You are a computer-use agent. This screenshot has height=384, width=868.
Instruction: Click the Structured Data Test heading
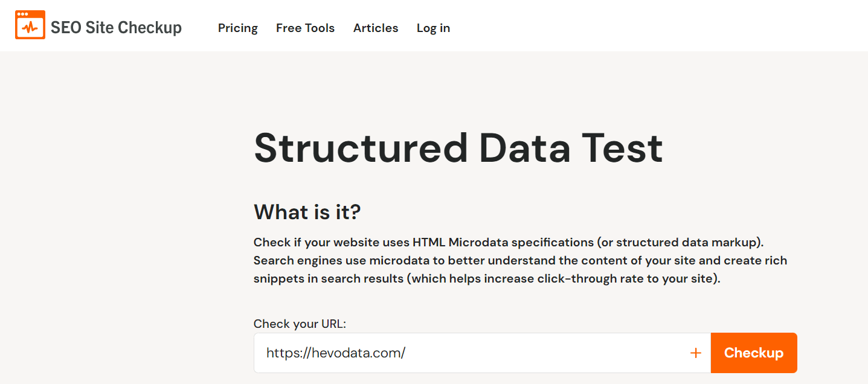click(x=458, y=148)
